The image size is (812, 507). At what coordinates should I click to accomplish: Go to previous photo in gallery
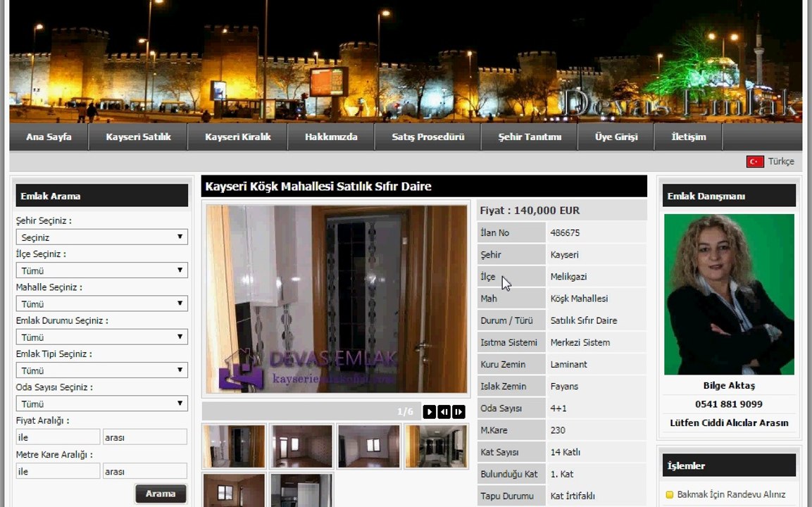pos(444,412)
